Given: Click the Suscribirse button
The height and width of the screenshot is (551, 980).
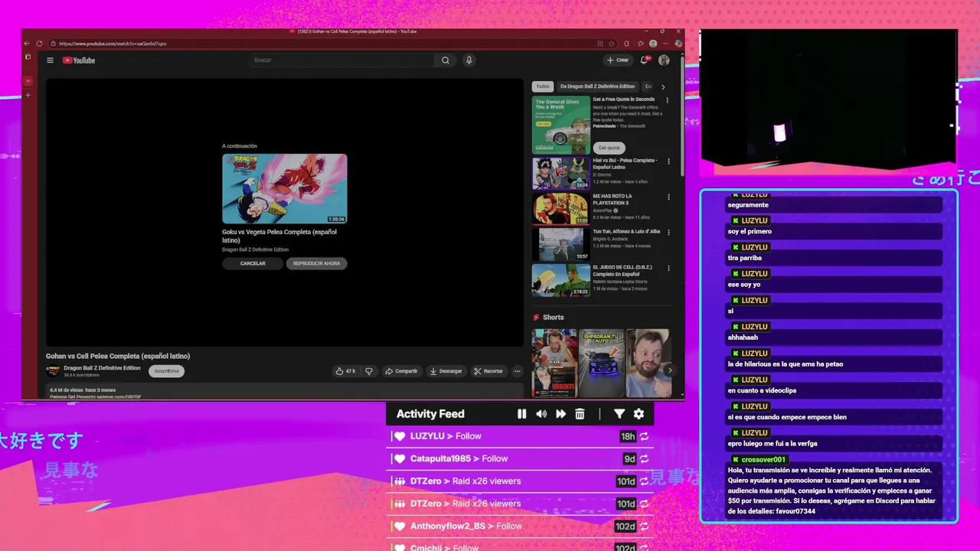Looking at the screenshot, I should point(166,371).
